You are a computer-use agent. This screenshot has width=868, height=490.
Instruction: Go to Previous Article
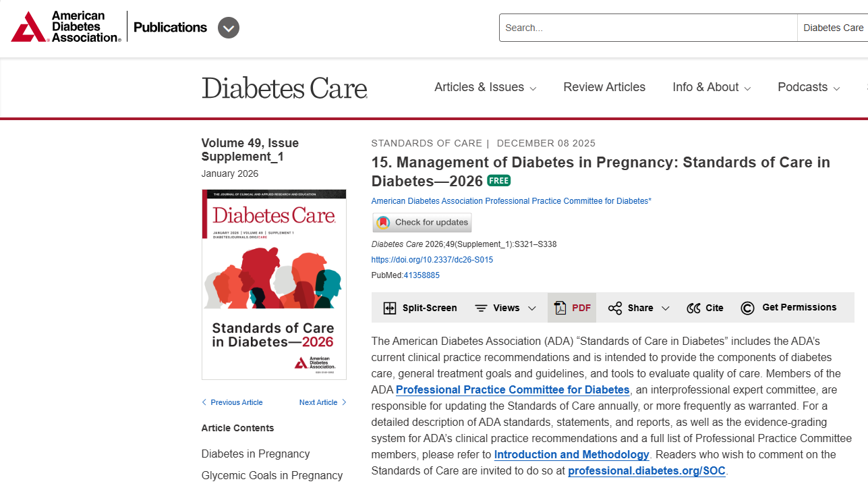(x=232, y=402)
